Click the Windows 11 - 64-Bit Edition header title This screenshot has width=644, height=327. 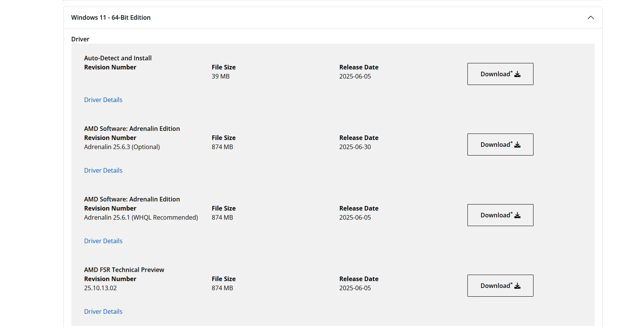pyautogui.click(x=111, y=17)
